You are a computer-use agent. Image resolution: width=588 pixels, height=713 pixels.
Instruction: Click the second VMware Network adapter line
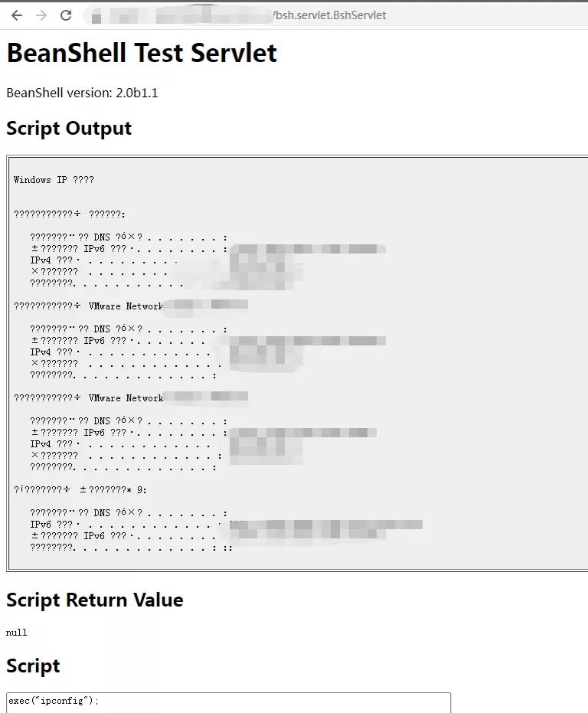click(131, 398)
